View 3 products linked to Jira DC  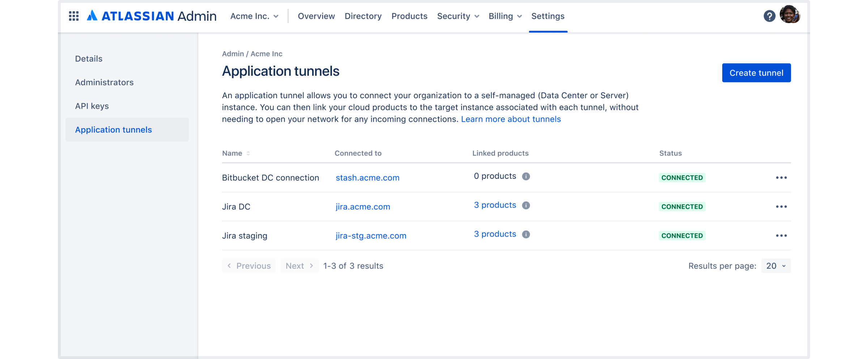(495, 205)
